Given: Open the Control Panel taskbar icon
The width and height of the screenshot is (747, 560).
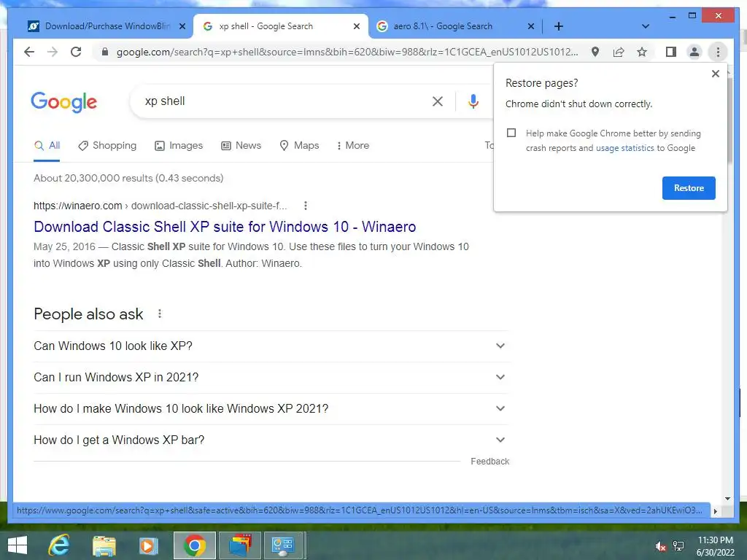Looking at the screenshot, I should click(284, 545).
